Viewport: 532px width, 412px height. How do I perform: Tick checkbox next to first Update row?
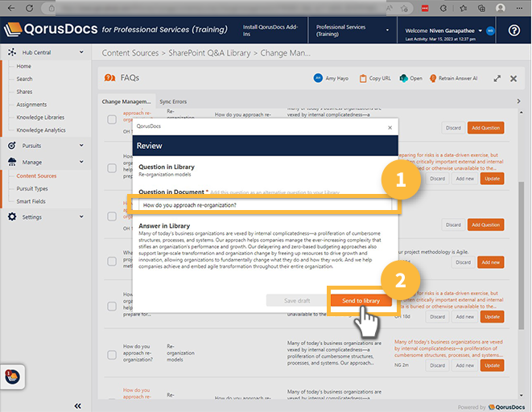(x=112, y=168)
